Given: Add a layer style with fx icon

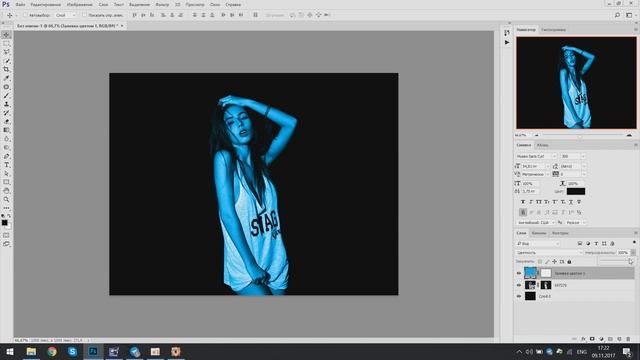Looking at the screenshot, I should click(583, 339).
